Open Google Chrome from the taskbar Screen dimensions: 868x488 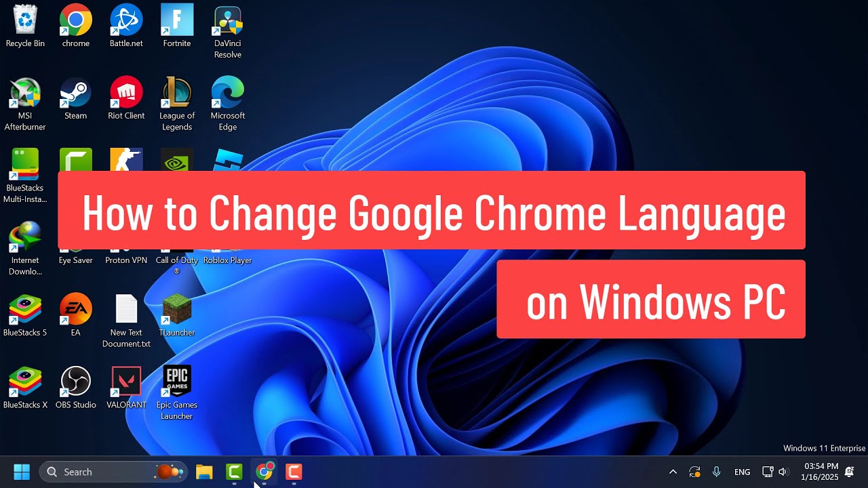tap(264, 472)
